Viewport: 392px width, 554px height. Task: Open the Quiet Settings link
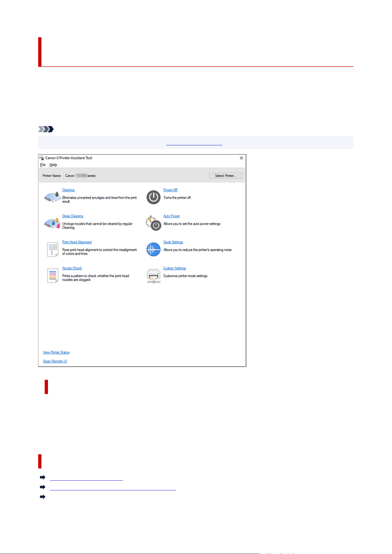(173, 242)
